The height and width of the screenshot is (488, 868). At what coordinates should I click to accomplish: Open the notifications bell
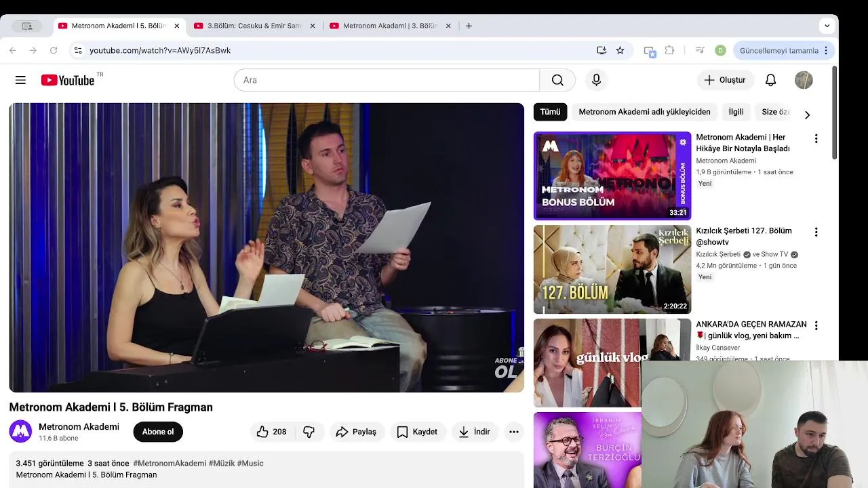[x=770, y=80]
